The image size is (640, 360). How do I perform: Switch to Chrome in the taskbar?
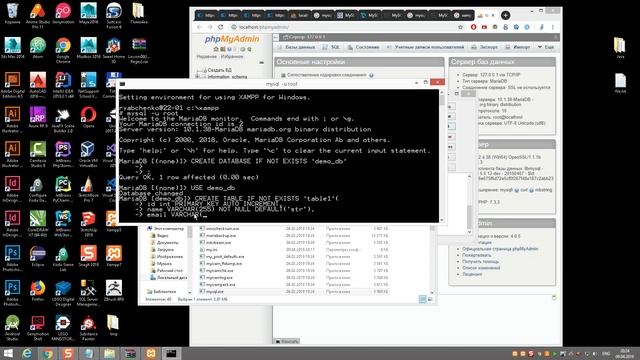[x=48, y=353]
